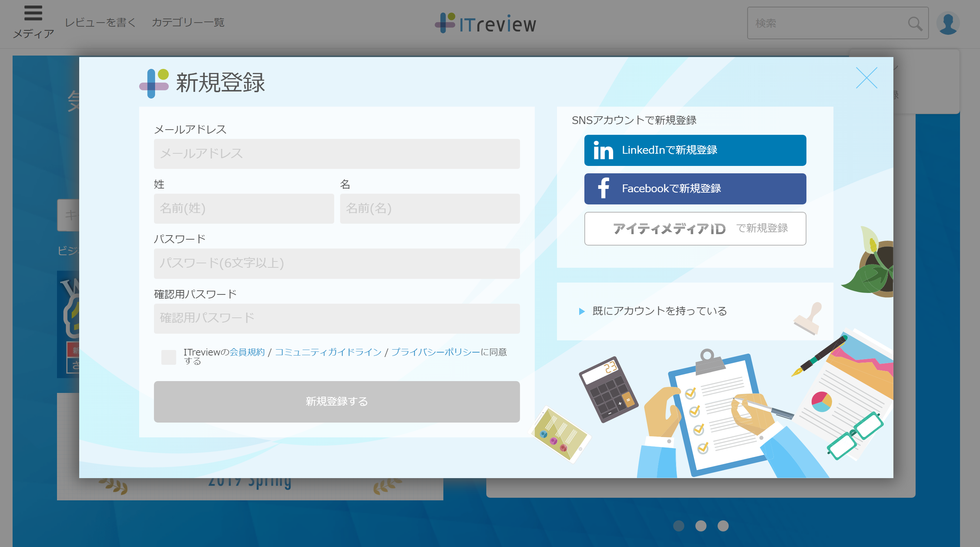Focus the 確認用パスワード field
Viewport: 980px width, 547px height.
[x=337, y=318]
